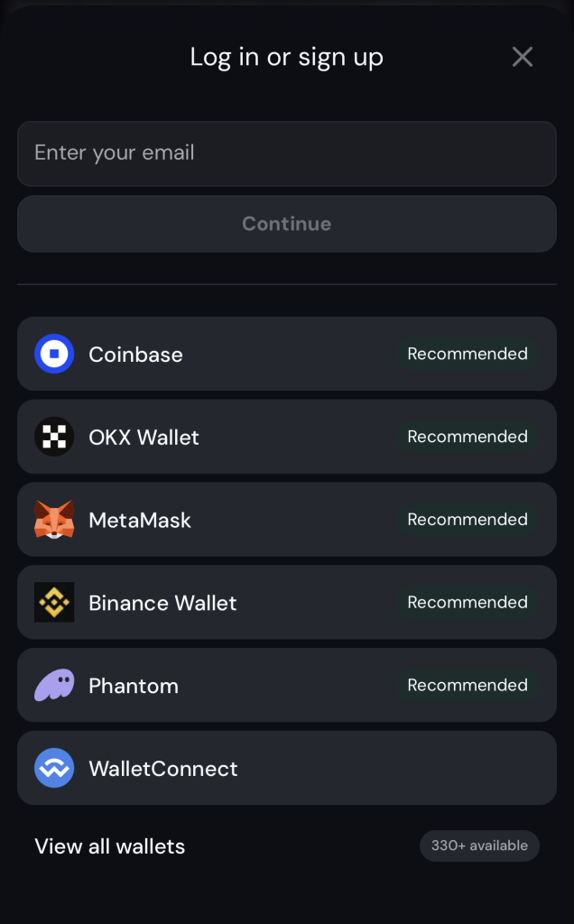Image resolution: width=574 pixels, height=924 pixels.
Task: Pick the Binance Wallet label text
Action: (x=162, y=604)
